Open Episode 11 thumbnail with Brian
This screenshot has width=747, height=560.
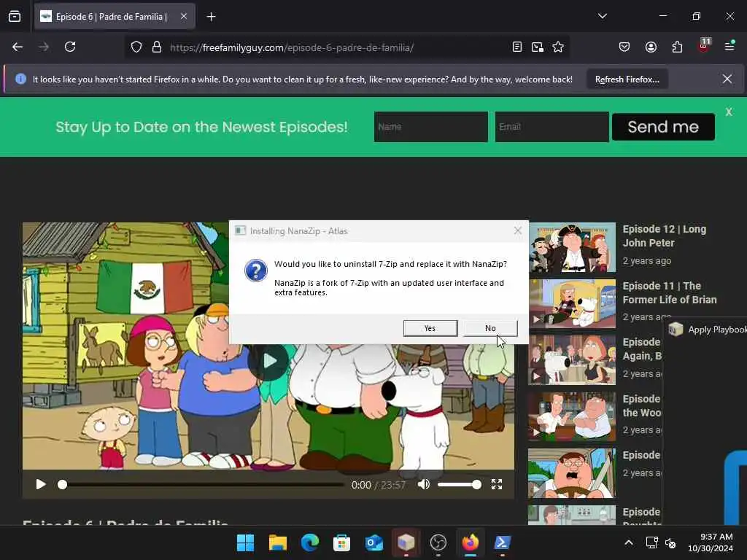pos(572,304)
